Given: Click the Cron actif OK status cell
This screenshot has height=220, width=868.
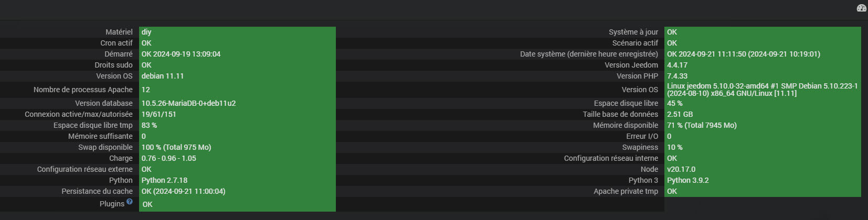Looking at the screenshot, I should click(x=146, y=43).
